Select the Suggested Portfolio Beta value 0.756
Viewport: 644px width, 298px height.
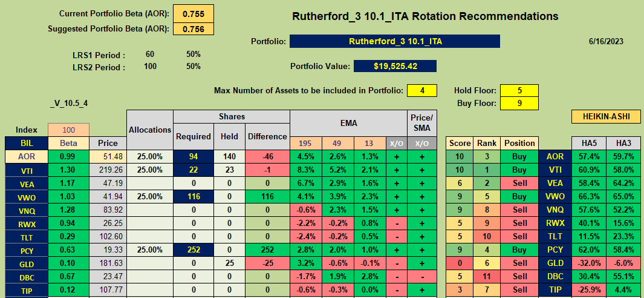[x=194, y=29]
